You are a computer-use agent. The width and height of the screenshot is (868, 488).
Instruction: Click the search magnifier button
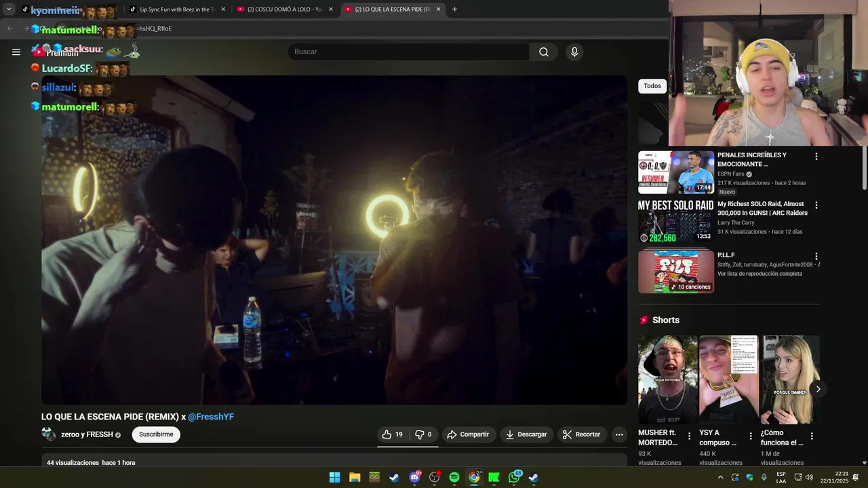(x=544, y=52)
